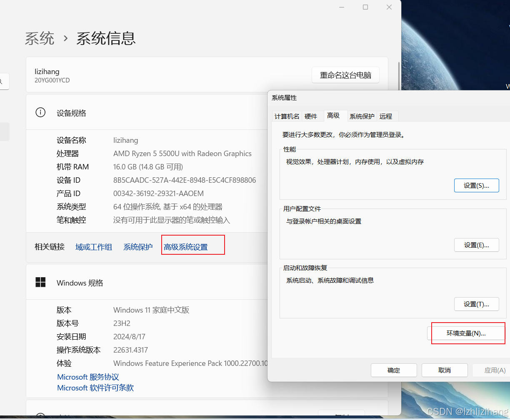Switch to the 硬件 tab

311,116
